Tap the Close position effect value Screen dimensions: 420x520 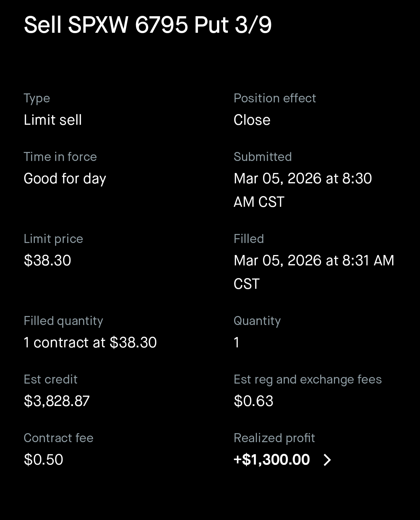coord(252,120)
